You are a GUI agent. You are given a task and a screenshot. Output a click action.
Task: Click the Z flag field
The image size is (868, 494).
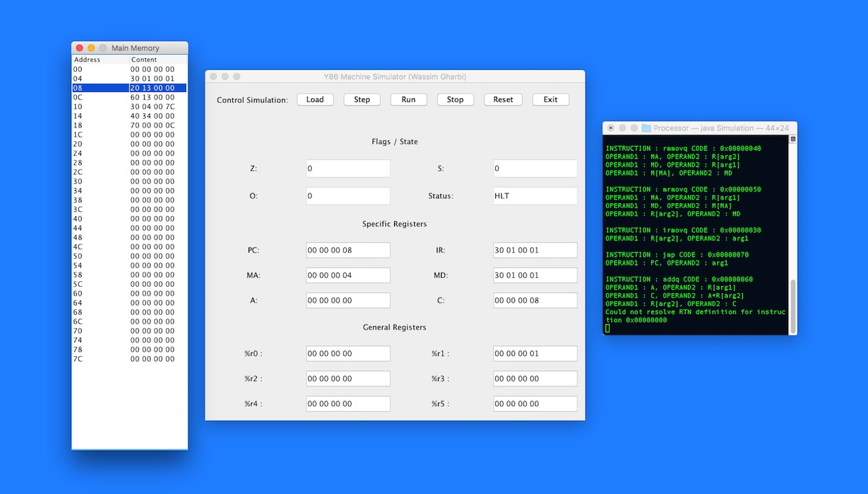click(348, 169)
